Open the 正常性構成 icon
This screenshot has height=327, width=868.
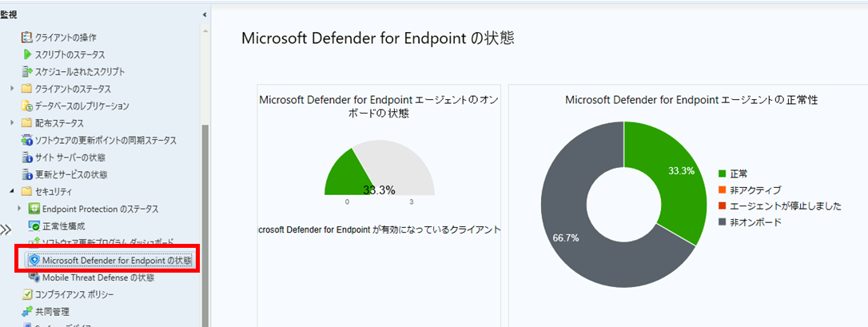click(x=34, y=226)
